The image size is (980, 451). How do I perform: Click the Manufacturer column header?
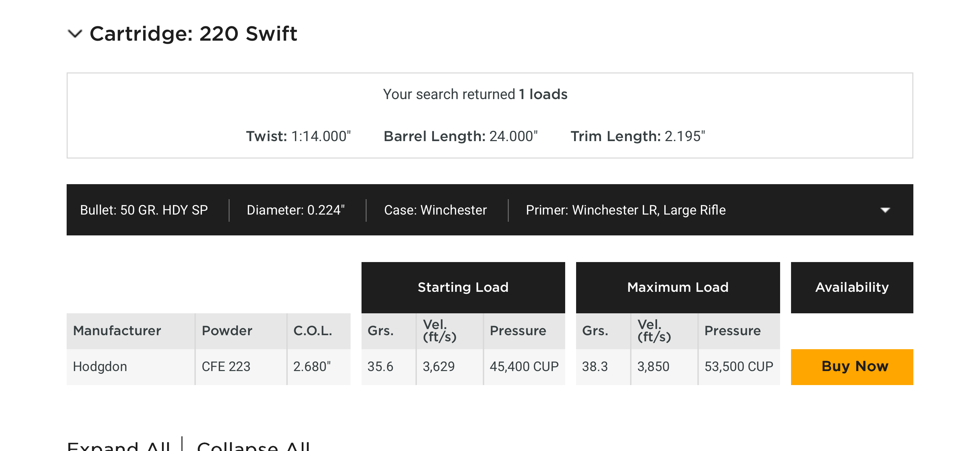click(117, 330)
